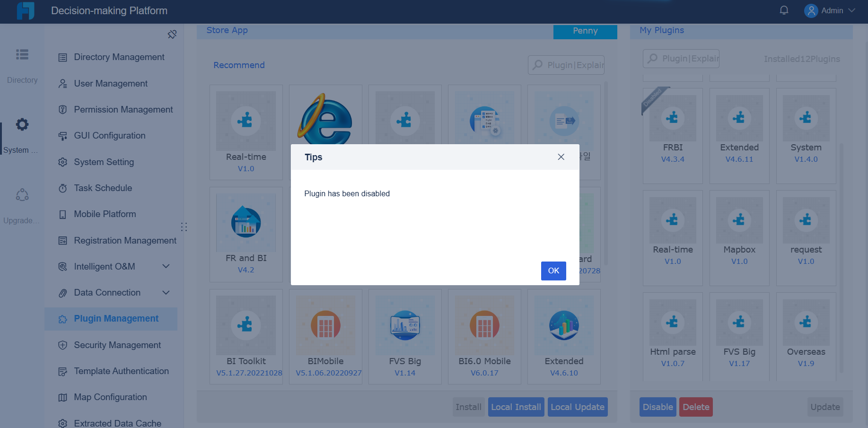Select the BI Toolkit plugin icon
This screenshot has width=868, height=428.
click(x=246, y=325)
